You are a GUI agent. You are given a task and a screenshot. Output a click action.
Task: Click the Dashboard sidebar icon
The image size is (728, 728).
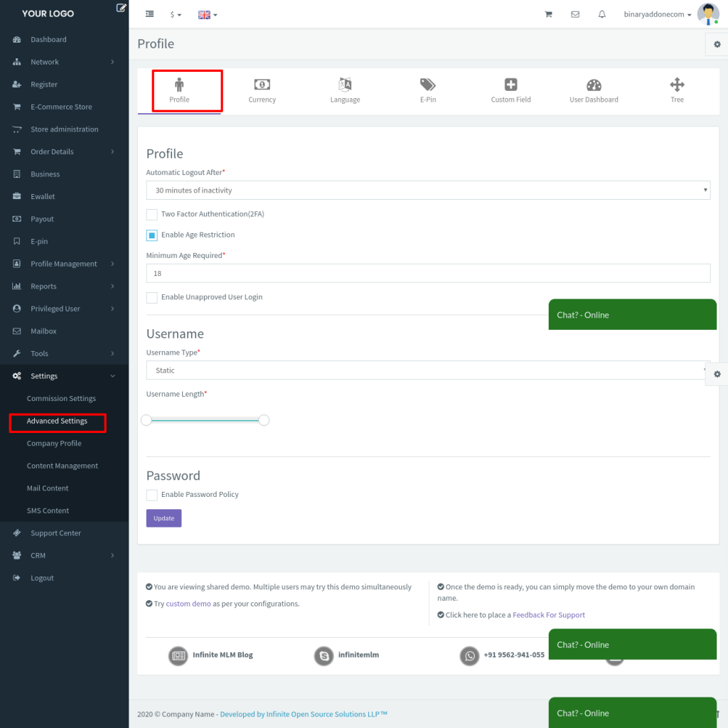pos(17,40)
